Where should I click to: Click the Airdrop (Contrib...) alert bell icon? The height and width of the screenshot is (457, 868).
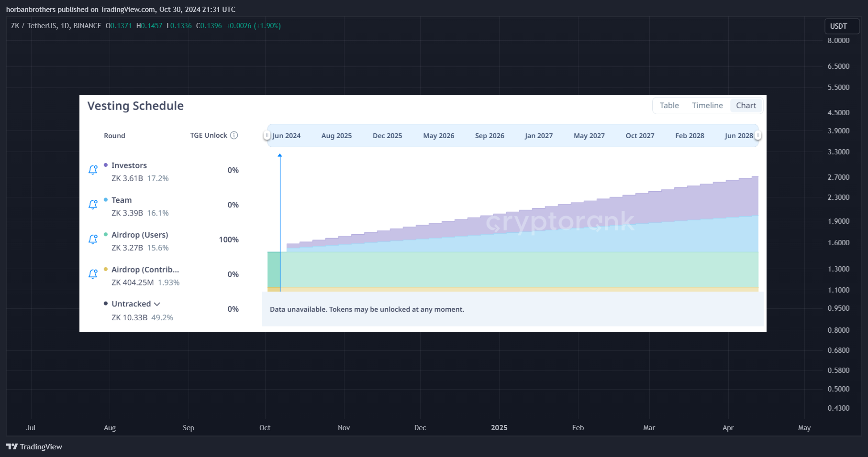coord(93,274)
